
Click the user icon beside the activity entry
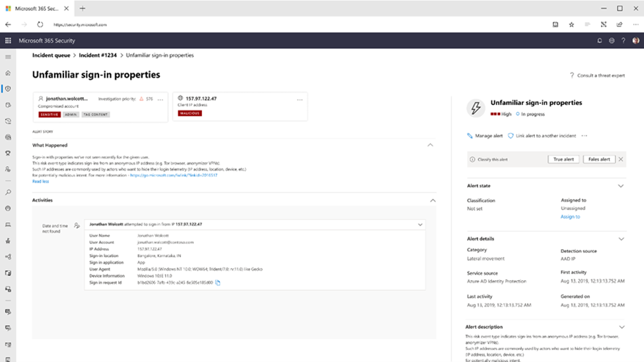pyautogui.click(x=77, y=225)
